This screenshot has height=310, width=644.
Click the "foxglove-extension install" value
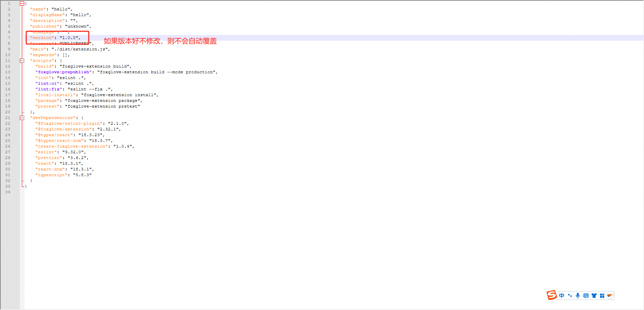[x=119, y=95]
